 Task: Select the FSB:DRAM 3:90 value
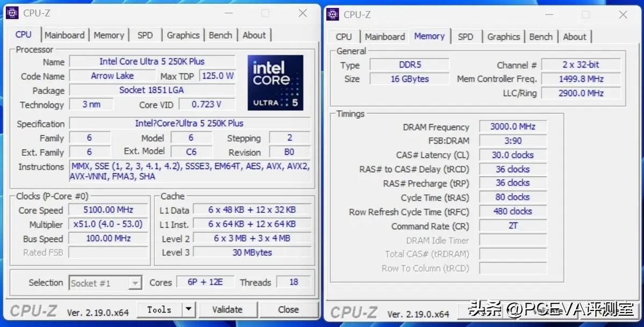(x=513, y=141)
